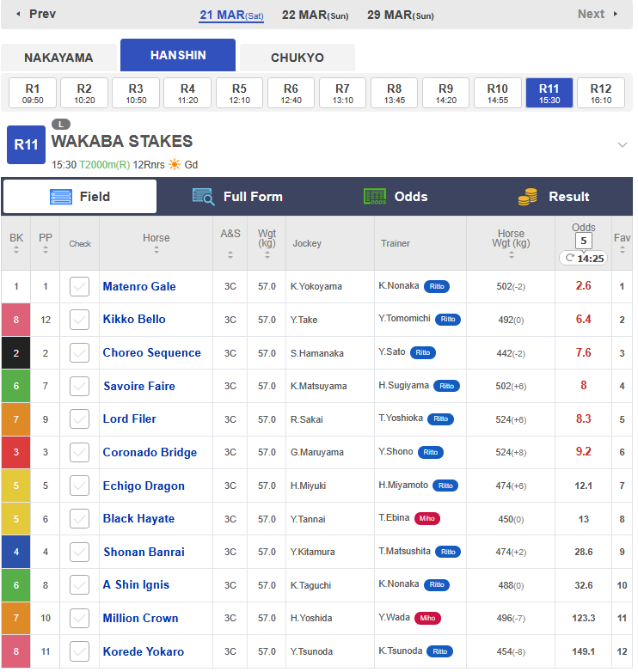Check the box for Black Hayate

79,519
